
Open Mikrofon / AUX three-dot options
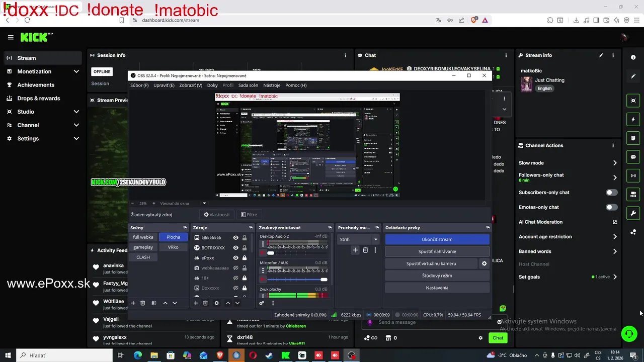tap(263, 270)
